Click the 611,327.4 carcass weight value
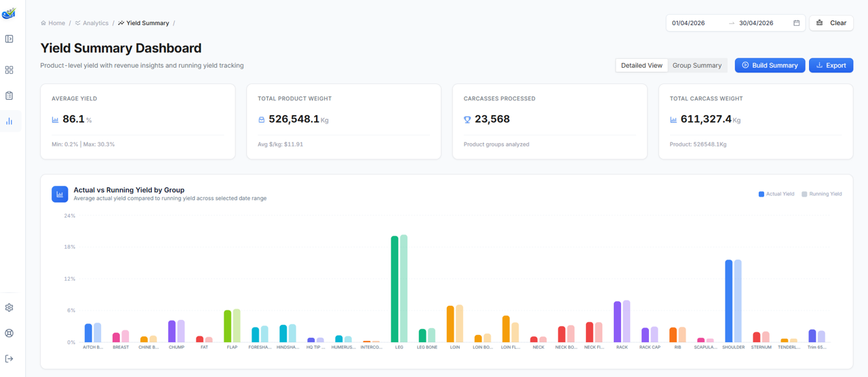 pos(706,119)
